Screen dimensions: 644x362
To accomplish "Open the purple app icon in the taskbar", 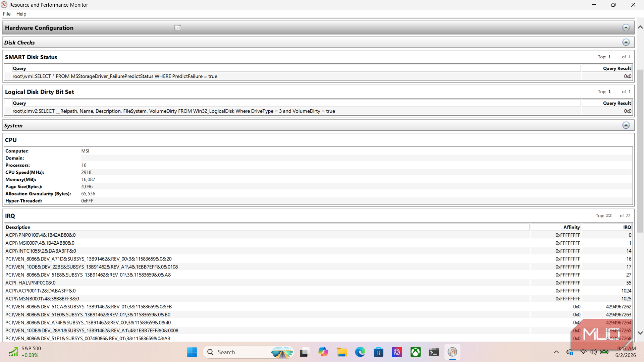I will click(397, 352).
